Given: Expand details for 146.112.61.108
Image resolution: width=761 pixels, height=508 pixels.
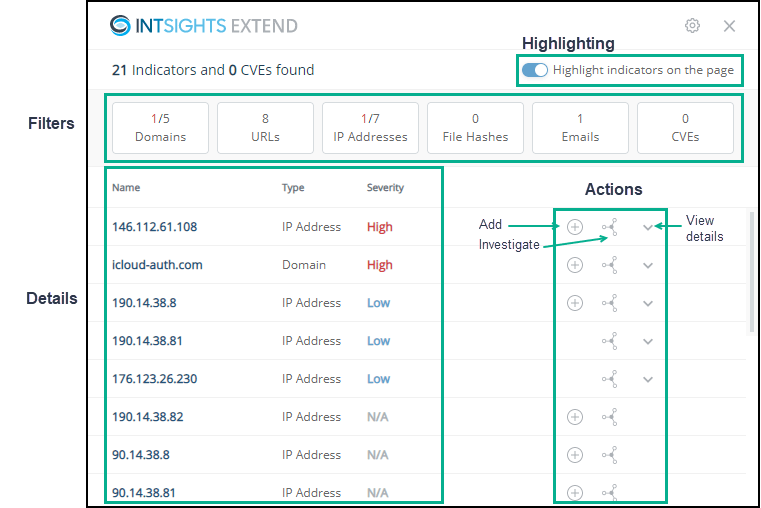Looking at the screenshot, I should (x=647, y=227).
